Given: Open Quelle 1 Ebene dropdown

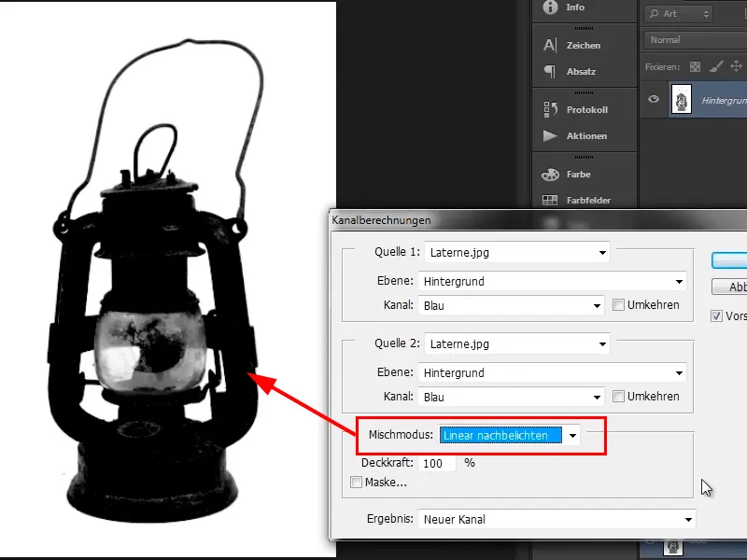Looking at the screenshot, I should [552, 282].
